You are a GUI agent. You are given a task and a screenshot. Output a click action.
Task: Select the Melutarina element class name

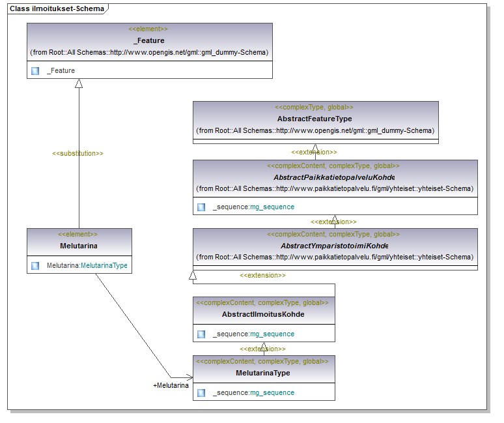[79, 246]
